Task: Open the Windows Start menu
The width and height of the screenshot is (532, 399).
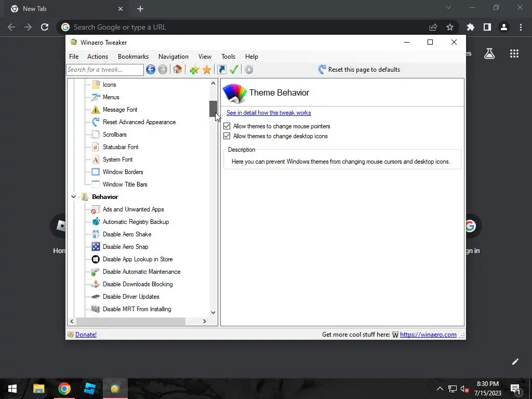Action: (12, 389)
